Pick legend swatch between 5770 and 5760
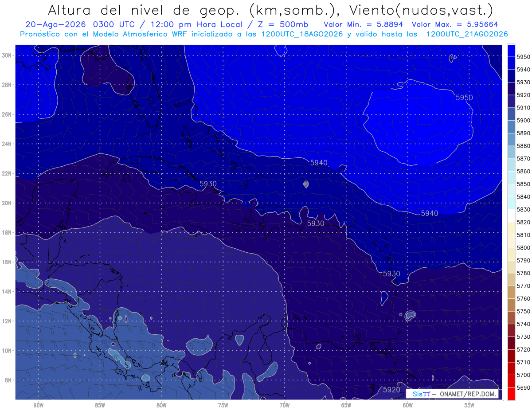The height and width of the screenshot is (411, 532). point(511,292)
